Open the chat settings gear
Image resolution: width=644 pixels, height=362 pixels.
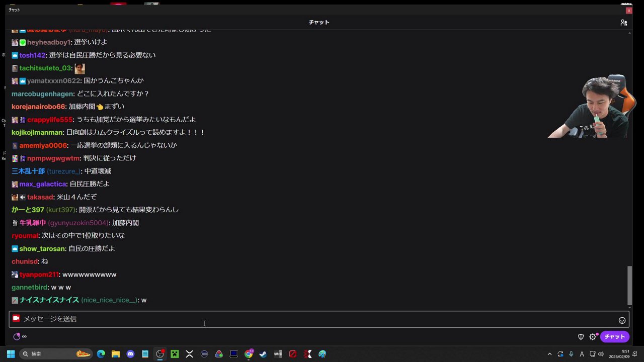tap(593, 336)
